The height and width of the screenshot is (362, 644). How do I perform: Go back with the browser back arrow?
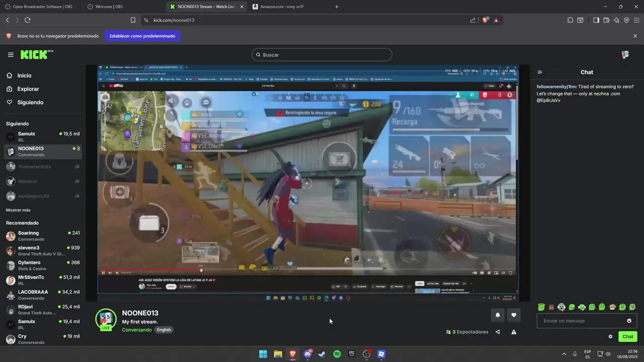point(7,20)
